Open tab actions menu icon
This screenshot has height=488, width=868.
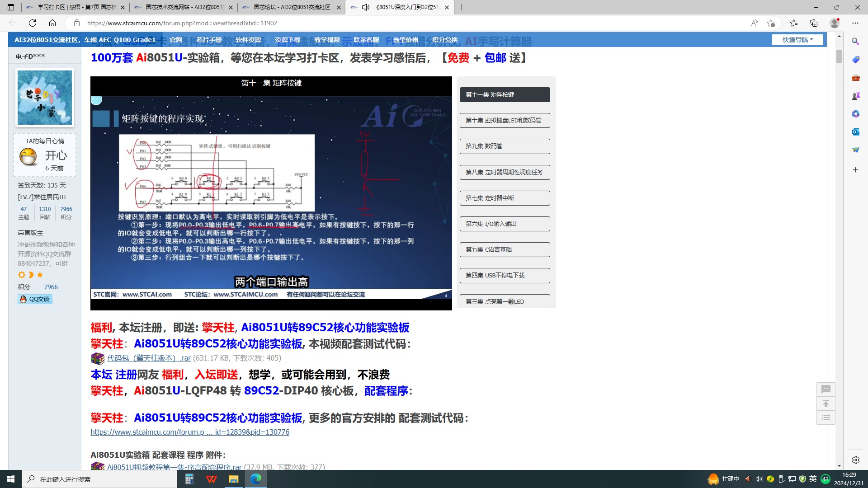tap(11, 7)
